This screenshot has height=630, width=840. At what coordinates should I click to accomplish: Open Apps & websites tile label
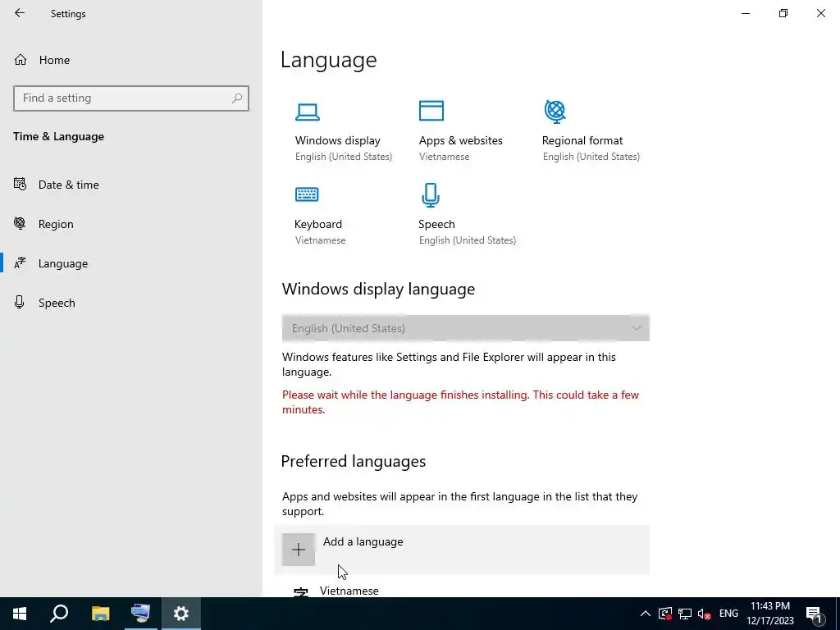coord(461,140)
